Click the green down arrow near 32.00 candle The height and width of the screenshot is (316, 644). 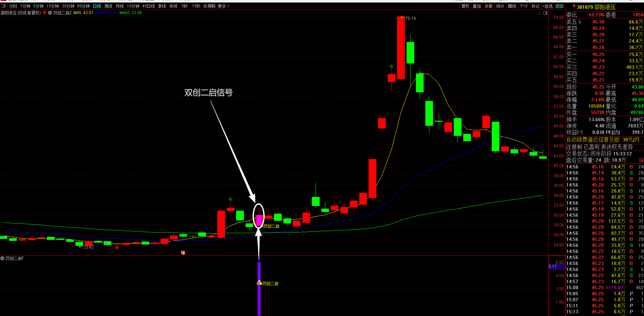[230, 199]
